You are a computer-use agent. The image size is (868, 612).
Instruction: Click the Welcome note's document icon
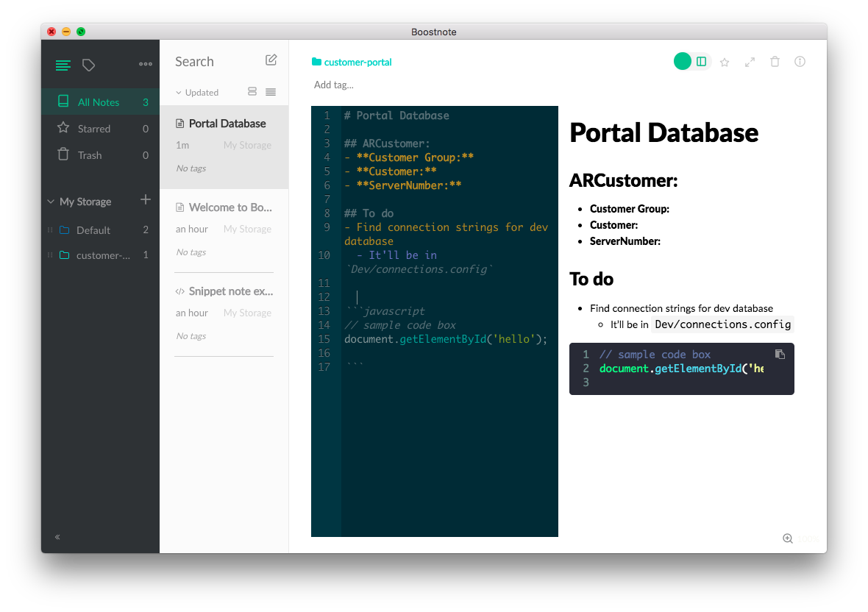180,207
